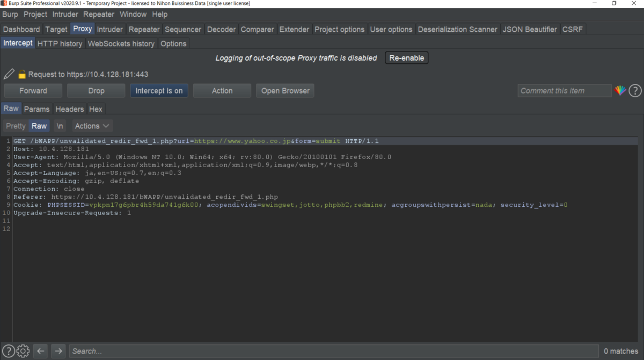Click the padlock icon next to request URL
The image size is (644, 360).
pyautogui.click(x=22, y=75)
